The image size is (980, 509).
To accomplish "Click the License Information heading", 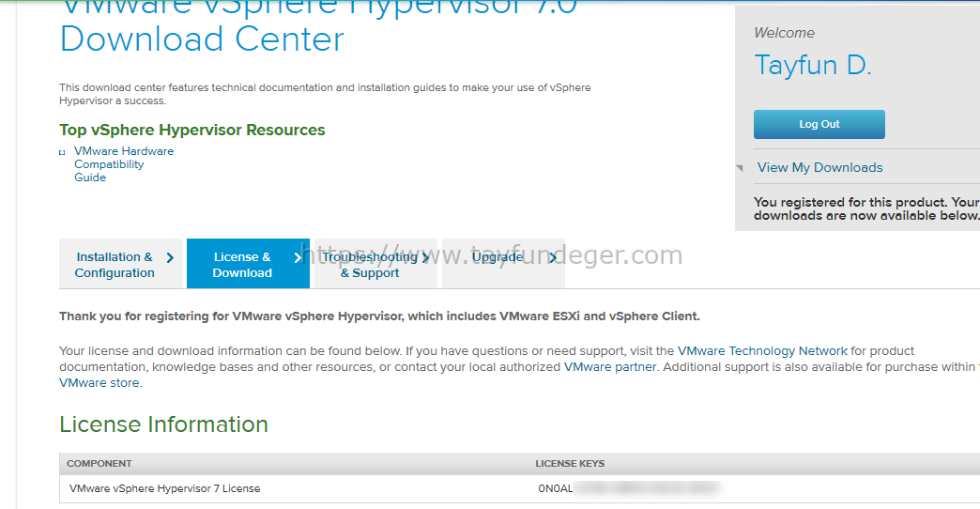I will (163, 424).
